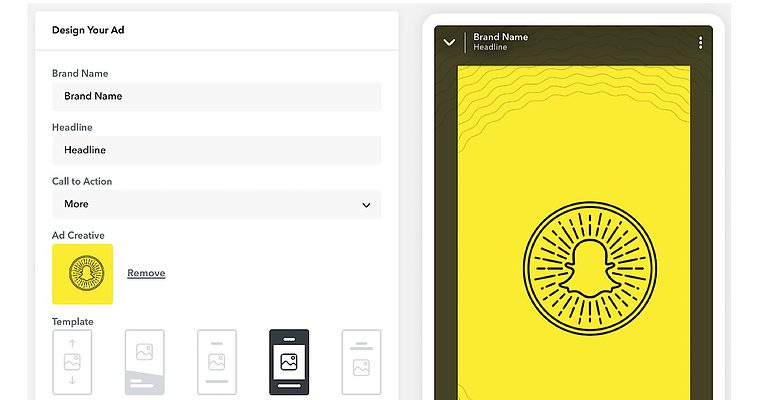The image size is (760, 400).
Task: Click the Brand Name field label
Action: 80,73
